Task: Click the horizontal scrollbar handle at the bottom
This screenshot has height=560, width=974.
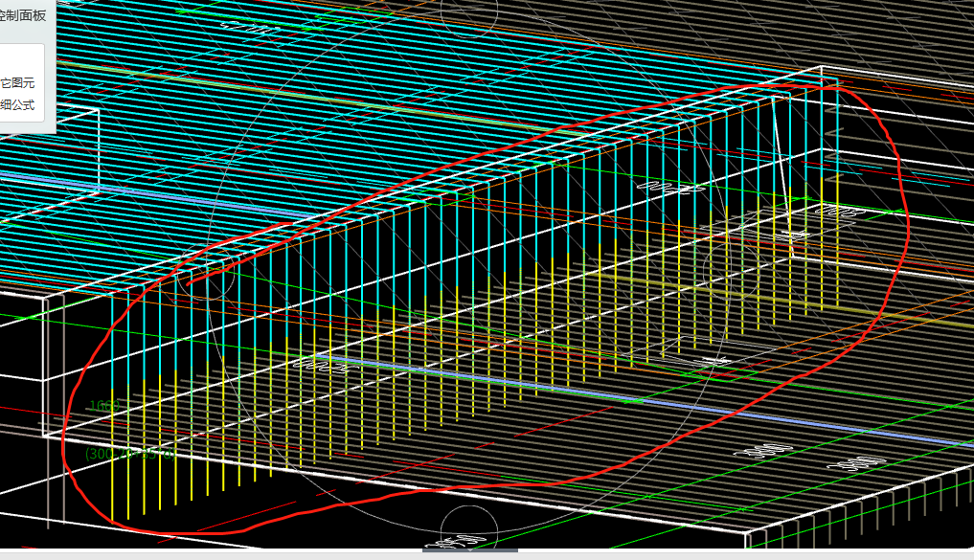Action: [470, 550]
